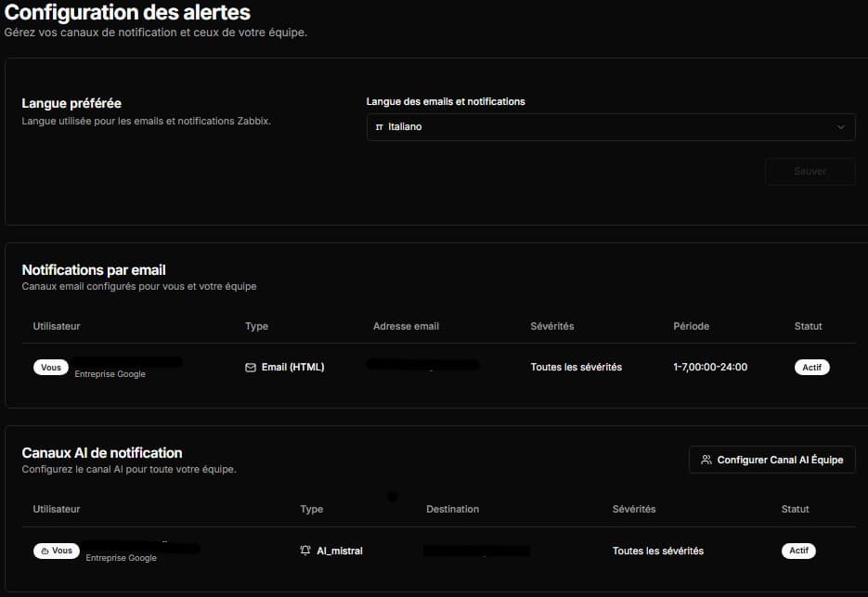Expand the Langue des emails et notifications combo box
Screen dimensions: 868x597
click(610, 126)
